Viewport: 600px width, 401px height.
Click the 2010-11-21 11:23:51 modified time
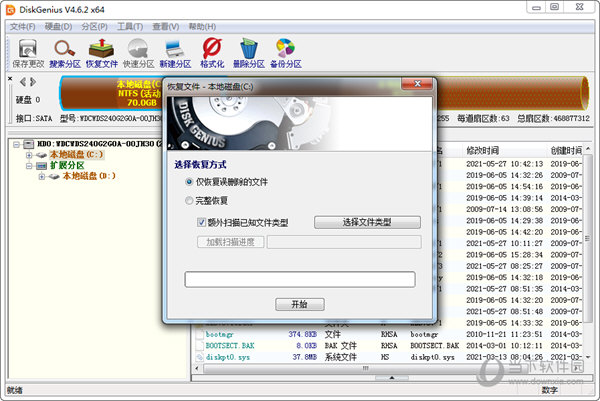click(504, 334)
